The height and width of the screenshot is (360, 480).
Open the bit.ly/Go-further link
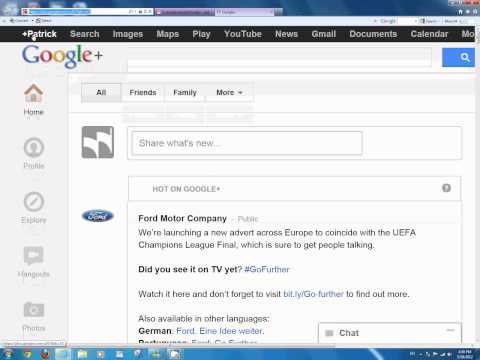tap(313, 294)
